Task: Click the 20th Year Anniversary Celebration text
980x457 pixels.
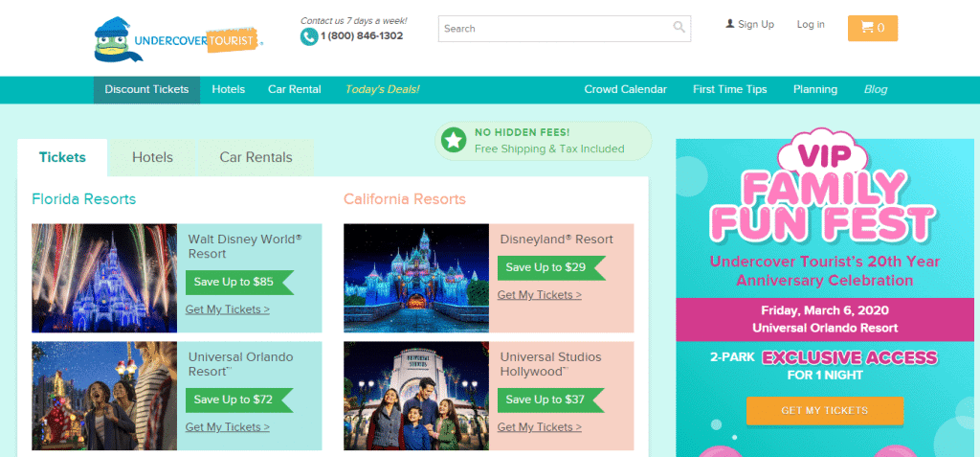Action: click(x=825, y=271)
